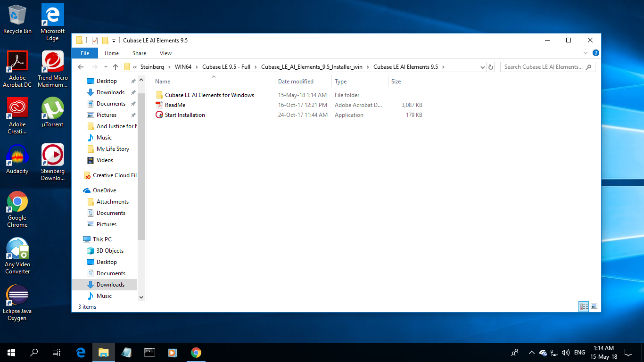Open the Windows Start menu
Screen dimensions: 644x362
click(x=11, y=352)
